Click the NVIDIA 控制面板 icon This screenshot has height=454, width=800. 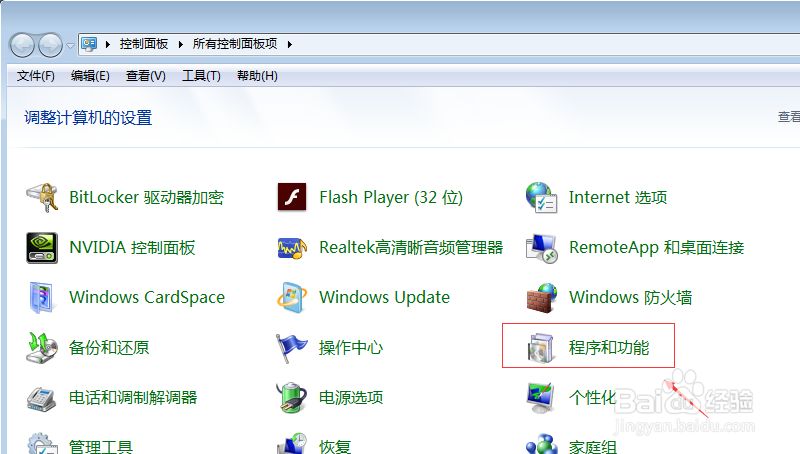42,247
